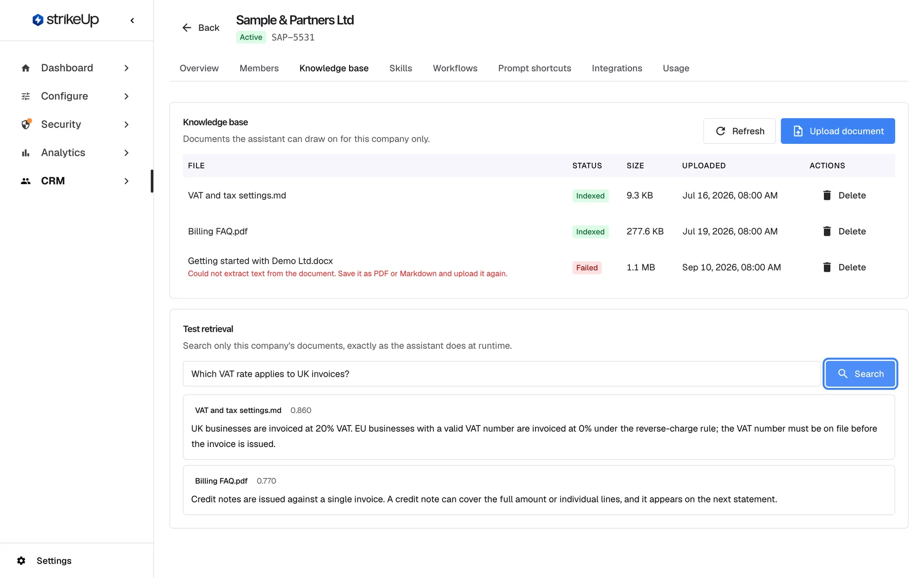Click the 0.860 relevance score
Screen dimensions: 924x578
[x=301, y=410]
